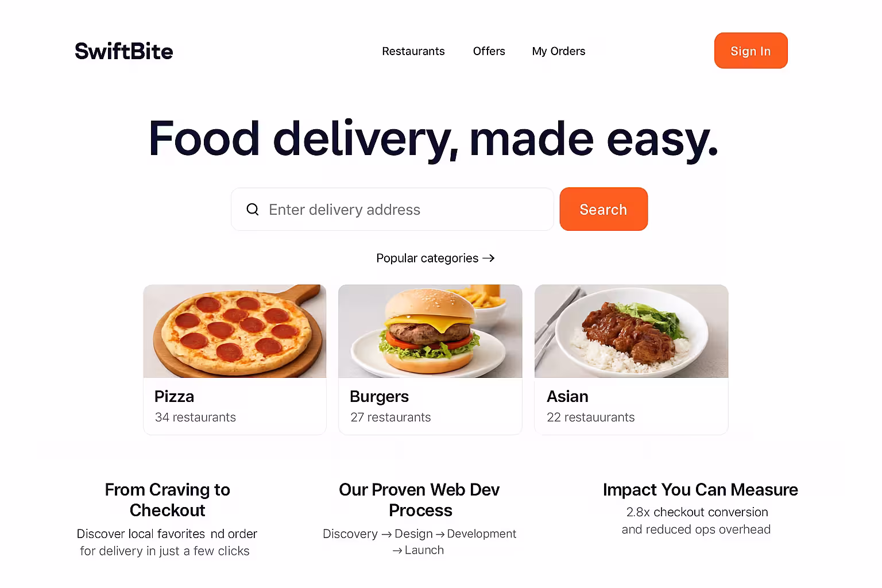Open the Asian category title
Viewport: 882px width, 588px height.
click(x=567, y=397)
